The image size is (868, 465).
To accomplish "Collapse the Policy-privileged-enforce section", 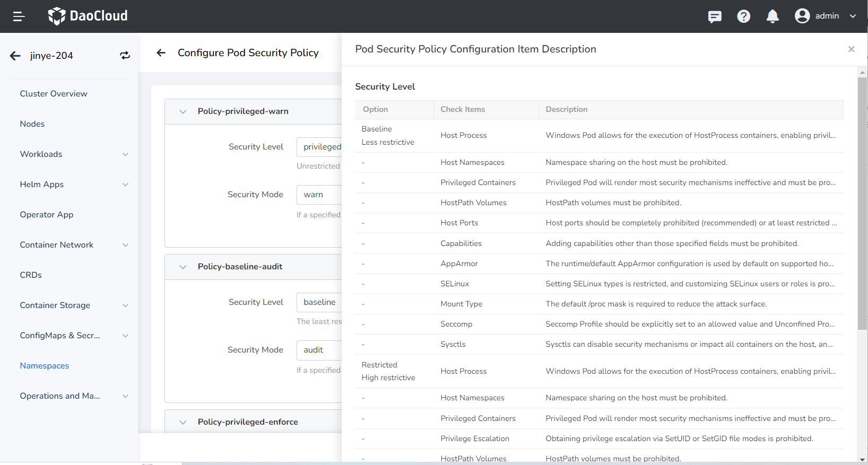I will [183, 422].
